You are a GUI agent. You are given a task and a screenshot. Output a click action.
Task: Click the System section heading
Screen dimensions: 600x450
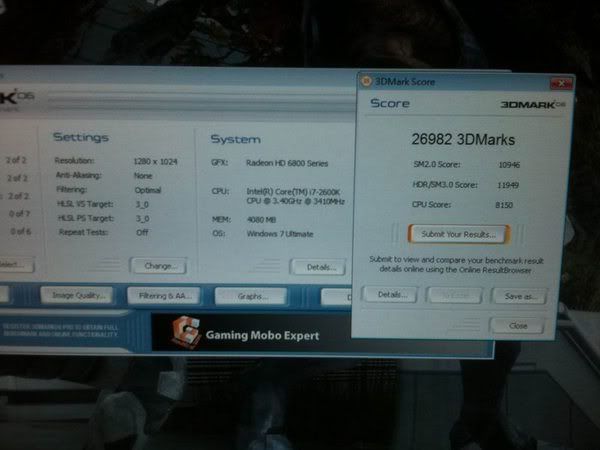point(236,139)
